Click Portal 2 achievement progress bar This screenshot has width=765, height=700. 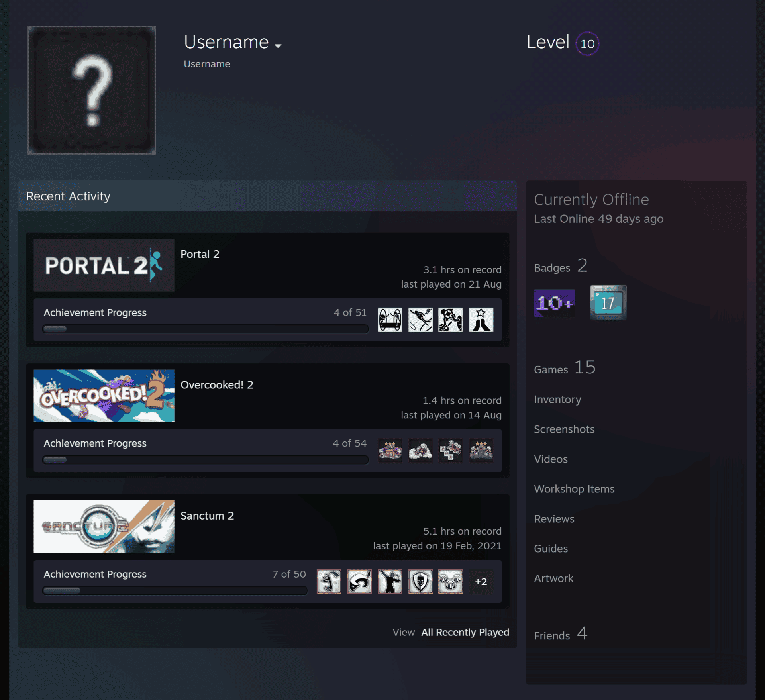click(x=205, y=329)
